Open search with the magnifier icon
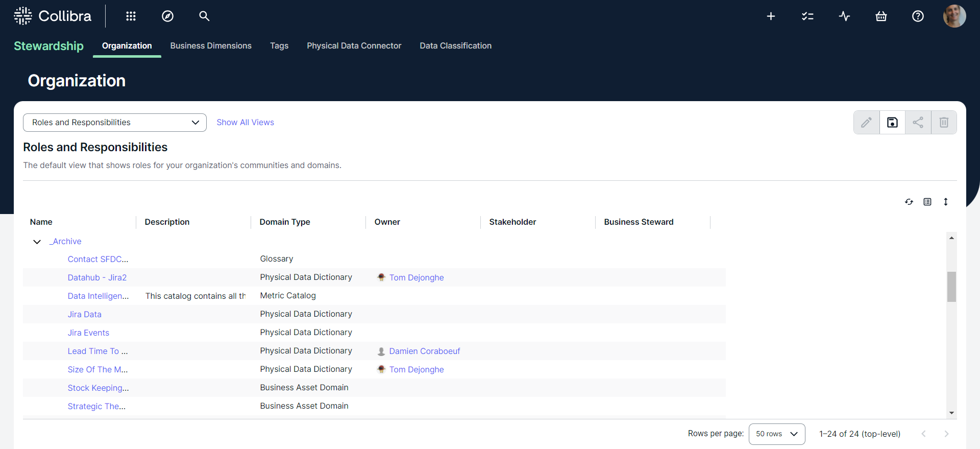This screenshot has height=449, width=980. pos(204,16)
